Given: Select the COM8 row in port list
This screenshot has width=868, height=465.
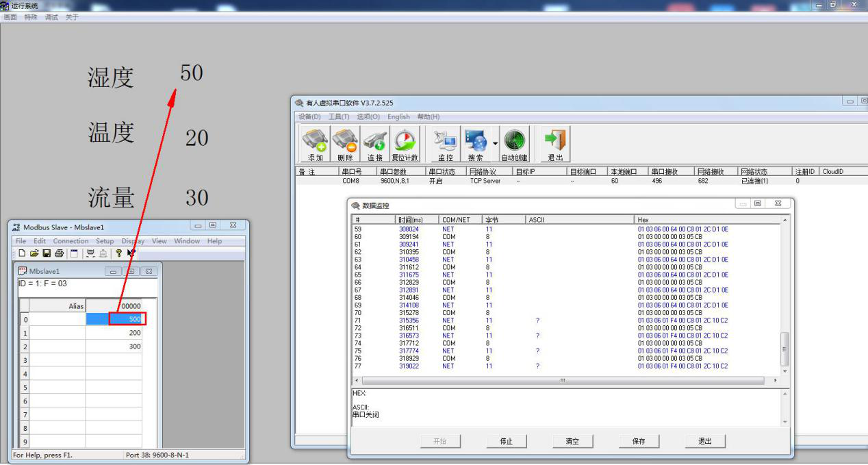Looking at the screenshot, I should point(350,181).
